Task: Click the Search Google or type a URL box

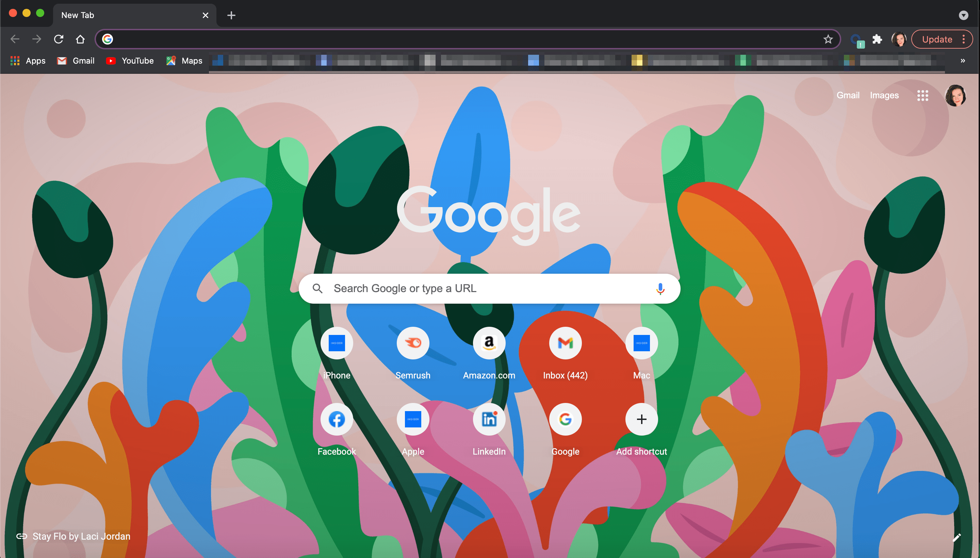Action: click(490, 289)
